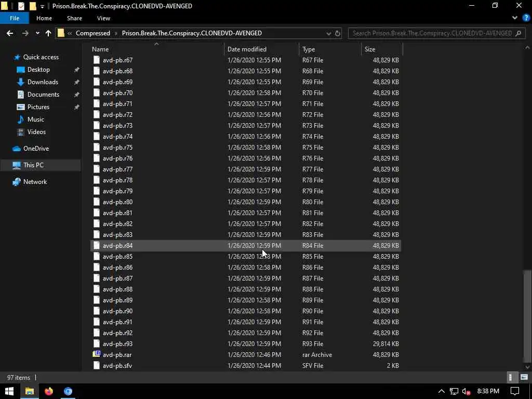Click the scroll up arrow of file list
Viewport: 532px width, 399px height.
coord(527,48)
